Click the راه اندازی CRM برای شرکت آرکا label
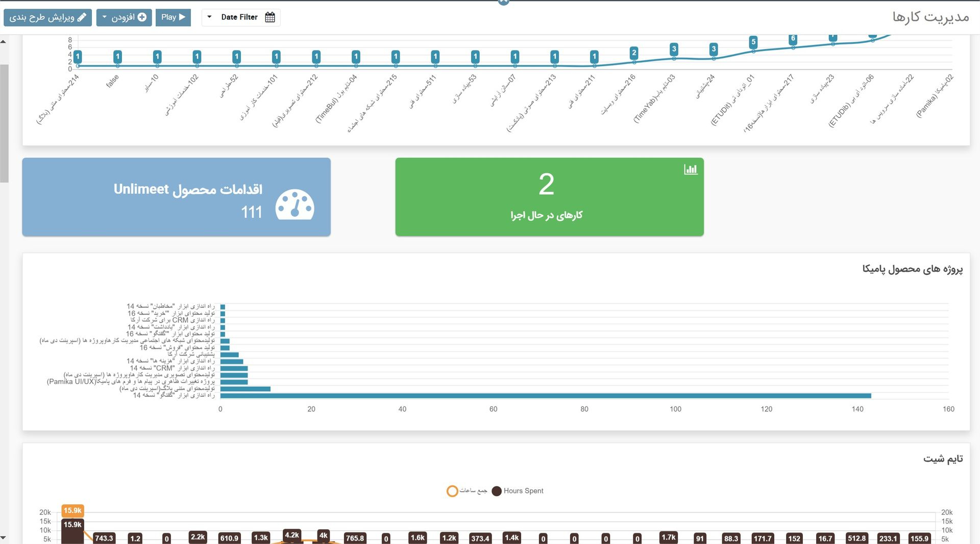980x544 pixels. tap(173, 320)
